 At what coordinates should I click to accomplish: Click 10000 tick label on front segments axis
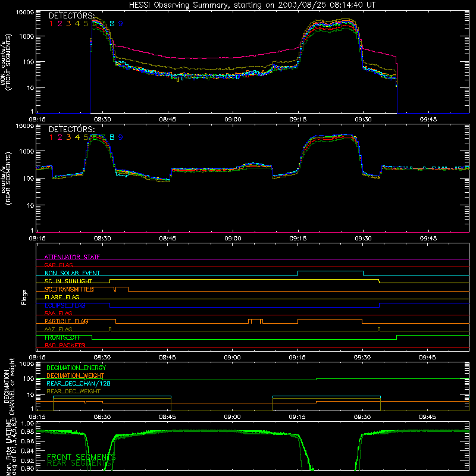(25, 12)
